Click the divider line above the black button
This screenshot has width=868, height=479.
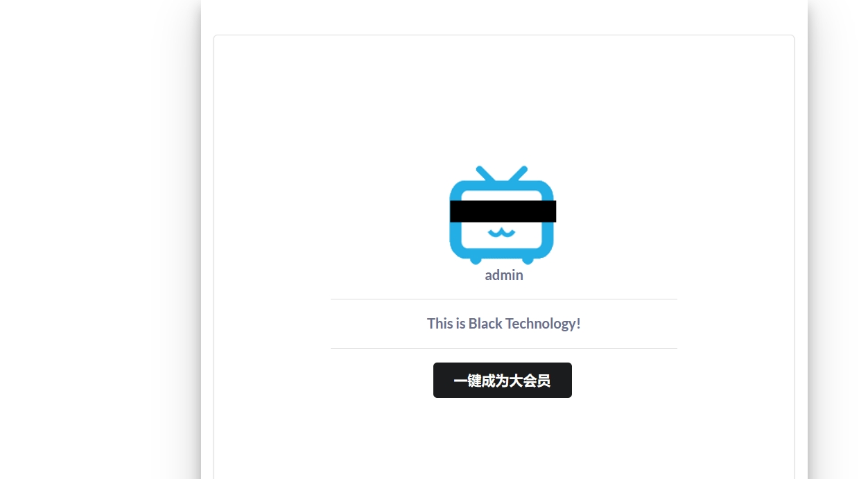point(504,349)
